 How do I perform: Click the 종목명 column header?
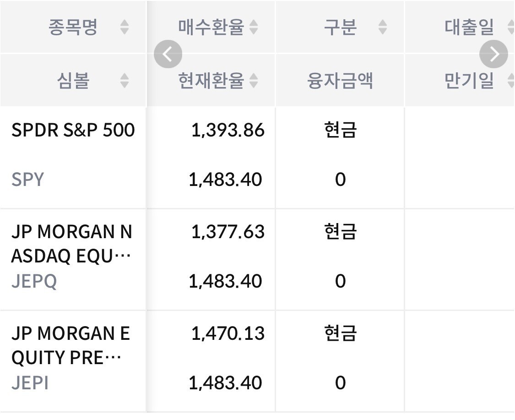(73, 27)
